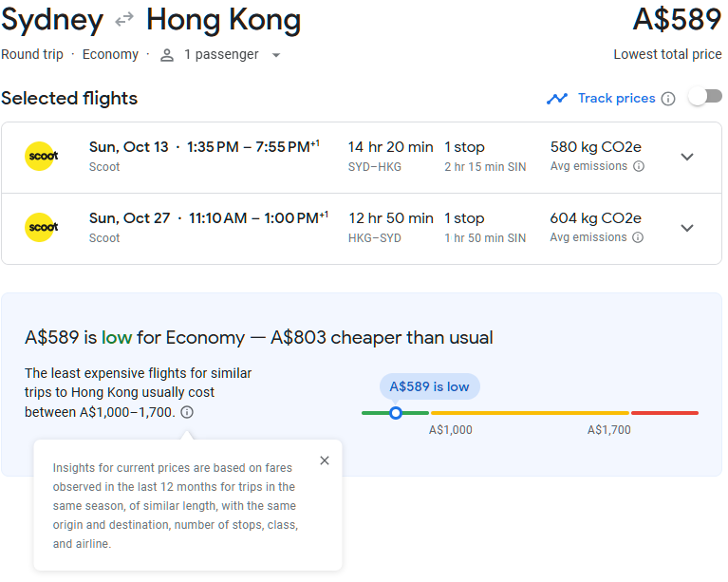
Task: Click info icon next to A$1,000–1,700 range
Action: click(187, 412)
